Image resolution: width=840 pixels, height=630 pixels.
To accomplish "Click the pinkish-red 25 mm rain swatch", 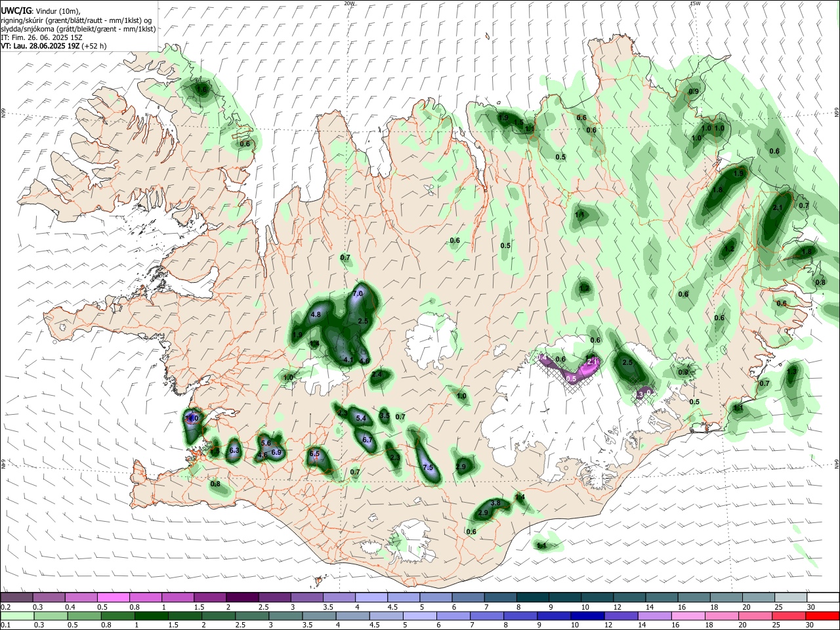I will [789, 616].
